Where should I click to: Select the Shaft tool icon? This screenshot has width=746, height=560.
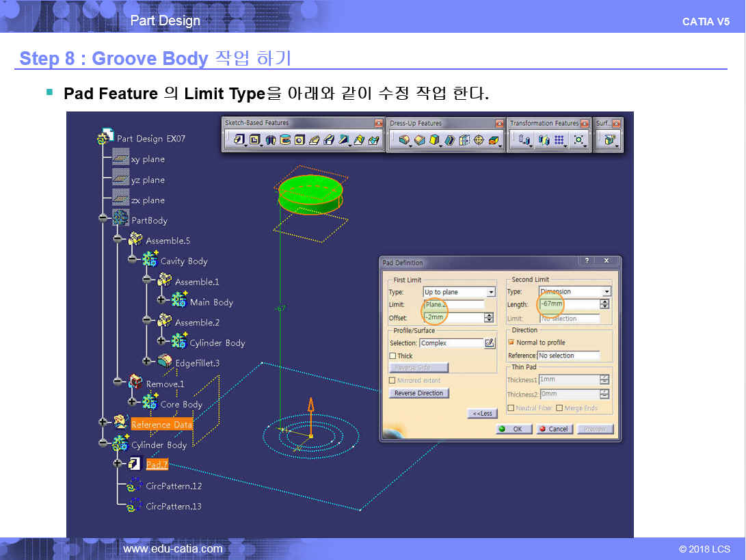click(270, 140)
